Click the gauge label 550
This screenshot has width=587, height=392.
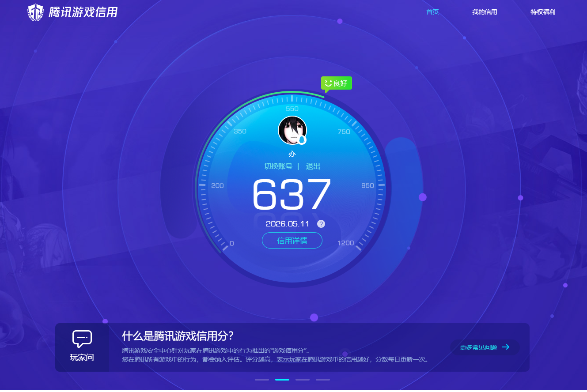[x=292, y=109]
